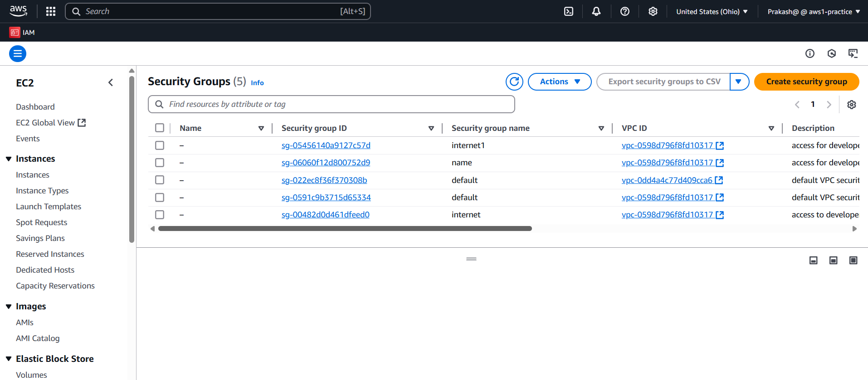
Task: Open Volumes under Elastic Block Store
Action: click(31, 375)
